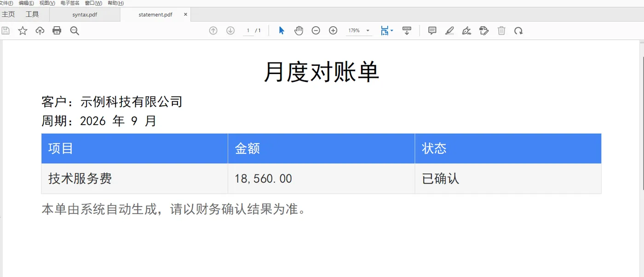Switch to the 工具 tab
The image size is (644, 277).
click(x=32, y=14)
